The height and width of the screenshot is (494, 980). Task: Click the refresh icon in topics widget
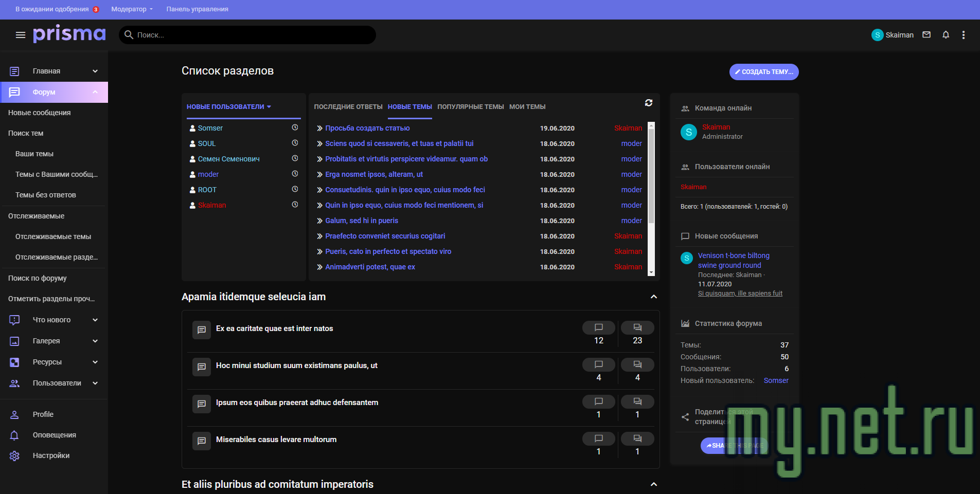[x=649, y=103]
